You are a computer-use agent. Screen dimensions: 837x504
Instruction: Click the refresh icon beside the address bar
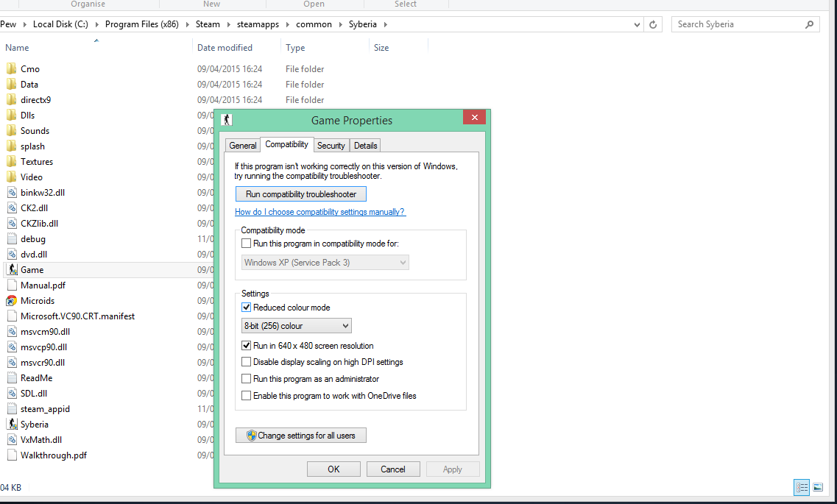[x=653, y=24]
